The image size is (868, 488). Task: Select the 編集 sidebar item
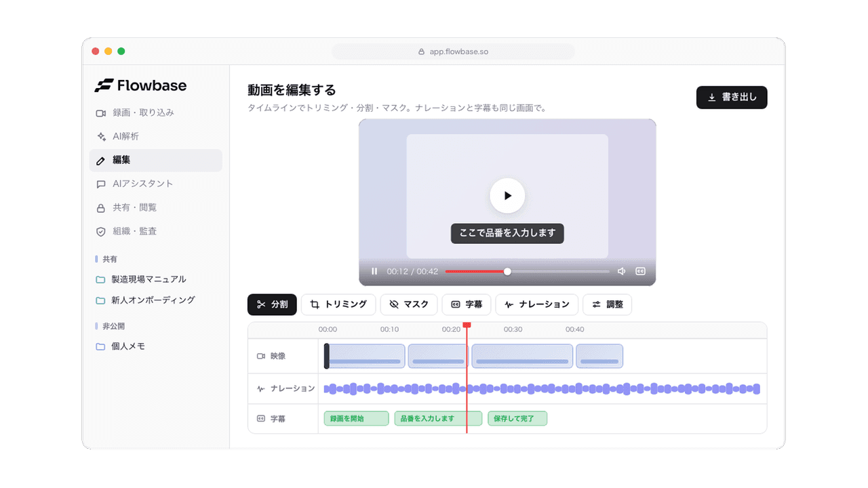pos(155,160)
